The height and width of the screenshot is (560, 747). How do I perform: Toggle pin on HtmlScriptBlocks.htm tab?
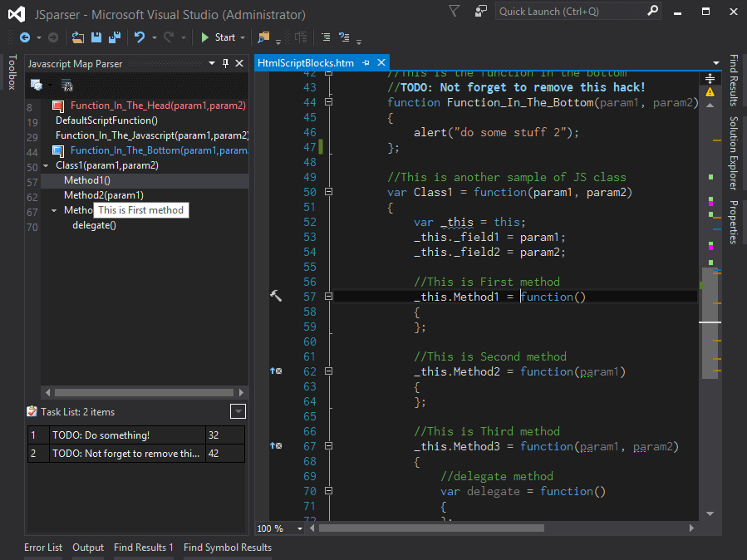point(366,63)
